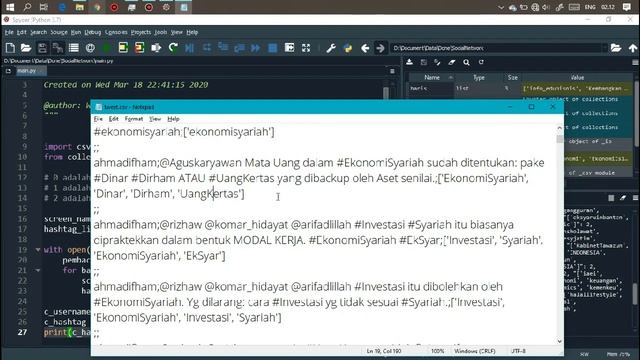The width and height of the screenshot is (640, 360).
Task: Open Notepad File menu
Action: pyautogui.click(x=98, y=119)
